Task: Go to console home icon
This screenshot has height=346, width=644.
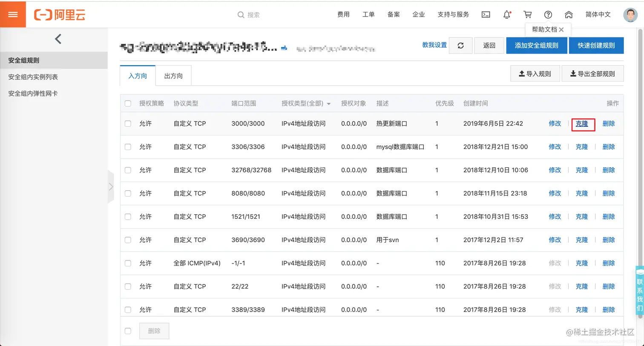Action: [x=569, y=14]
